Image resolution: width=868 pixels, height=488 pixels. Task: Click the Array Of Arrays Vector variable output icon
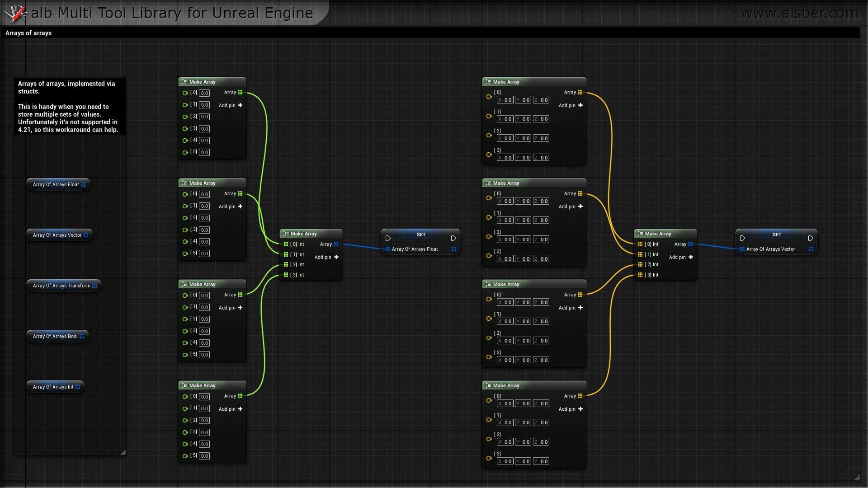pos(85,235)
